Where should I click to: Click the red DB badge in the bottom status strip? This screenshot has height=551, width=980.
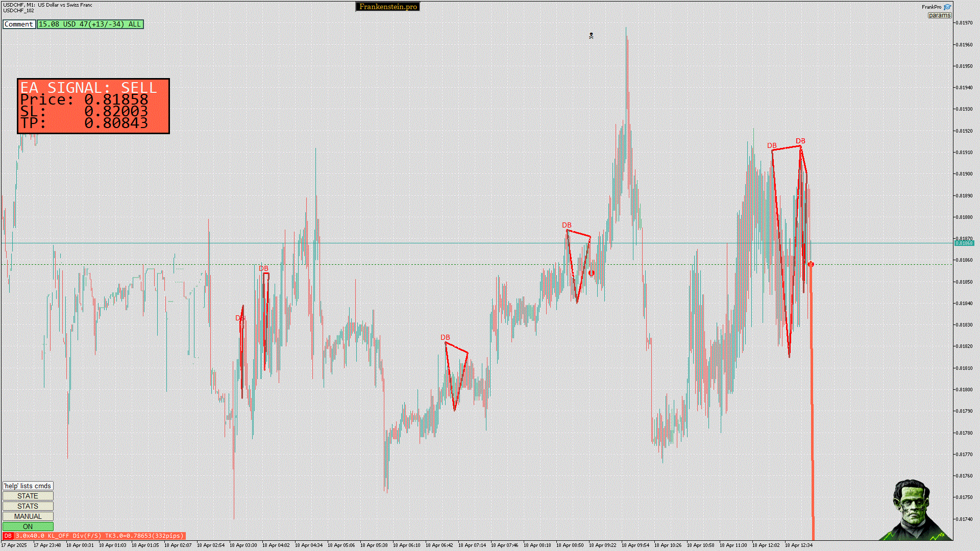pos(8,536)
